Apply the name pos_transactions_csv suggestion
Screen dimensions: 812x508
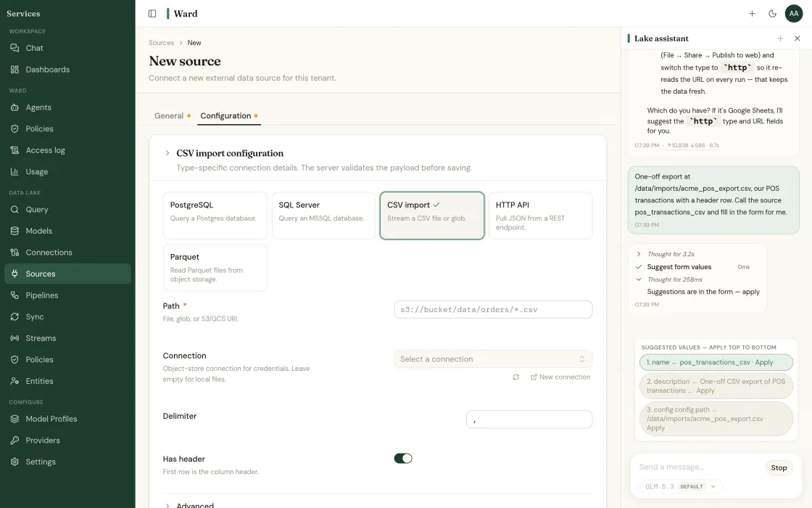tap(716, 362)
